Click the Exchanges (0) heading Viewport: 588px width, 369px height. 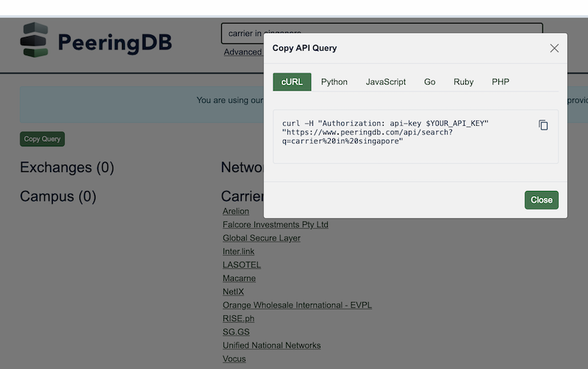(x=67, y=168)
